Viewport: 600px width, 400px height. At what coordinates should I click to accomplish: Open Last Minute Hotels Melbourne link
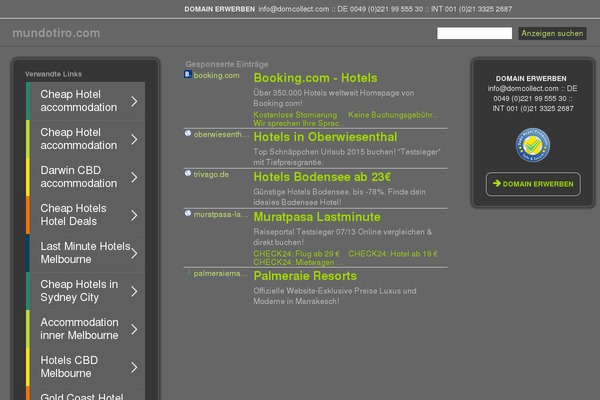pyautogui.click(x=85, y=253)
